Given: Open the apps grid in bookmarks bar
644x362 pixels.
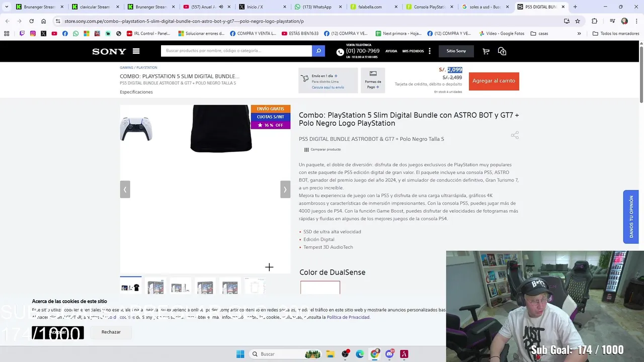Looking at the screenshot, I should (7, 33).
